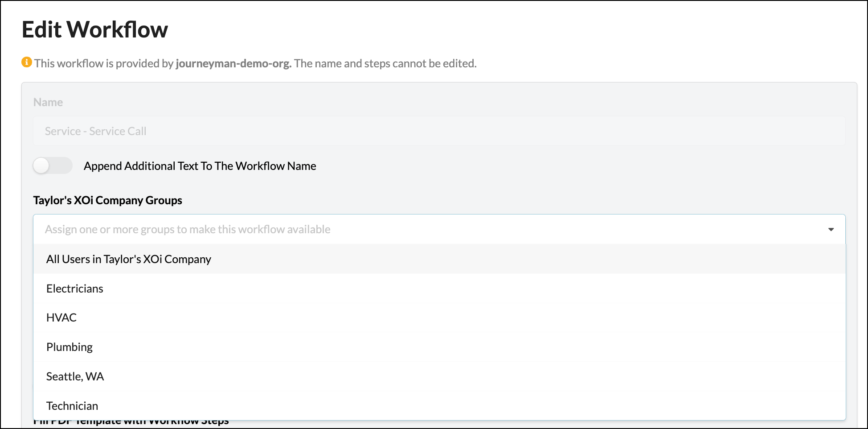Click 'The name and steps cannot be edited' notice
868x429 pixels.
385,63
